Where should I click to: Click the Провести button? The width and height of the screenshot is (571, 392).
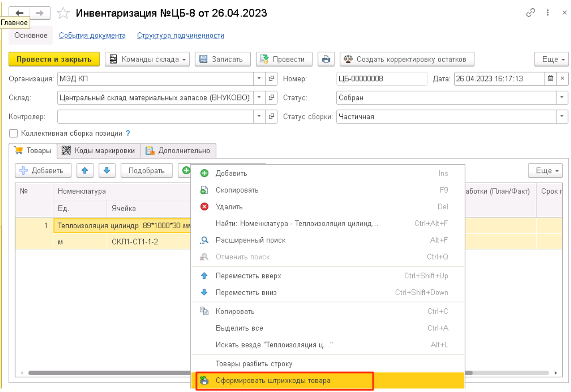[284, 59]
